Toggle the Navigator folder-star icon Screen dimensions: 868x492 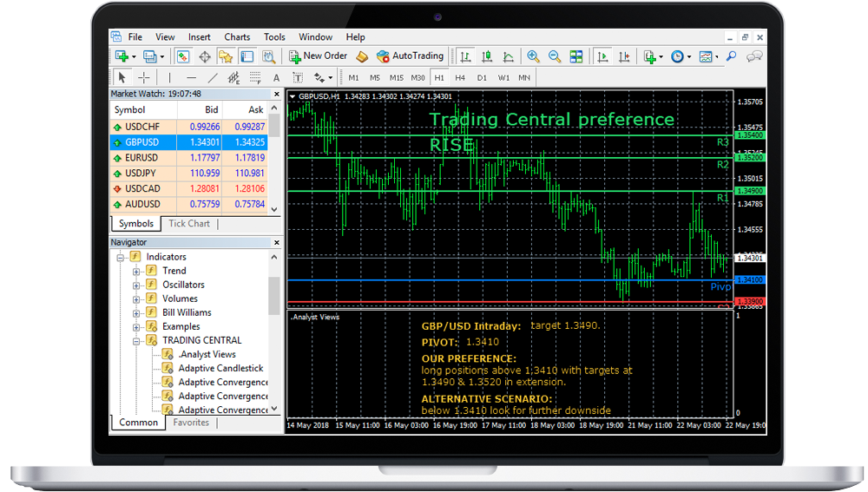tap(226, 56)
